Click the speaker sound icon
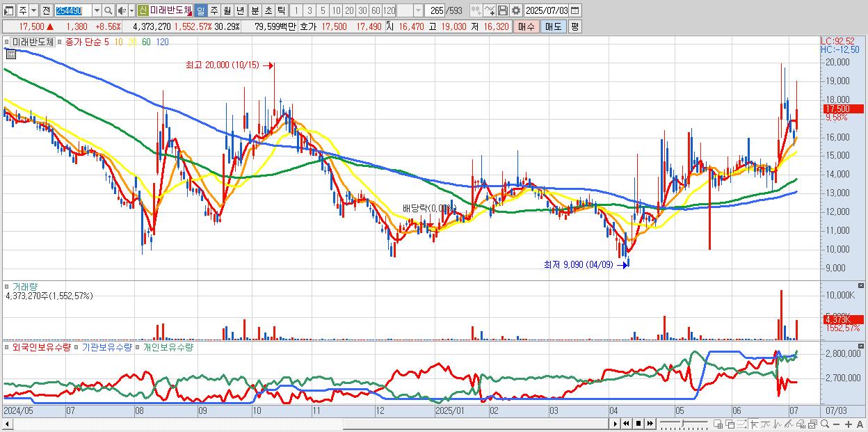Screen dimensions: 868x432 click(122, 10)
